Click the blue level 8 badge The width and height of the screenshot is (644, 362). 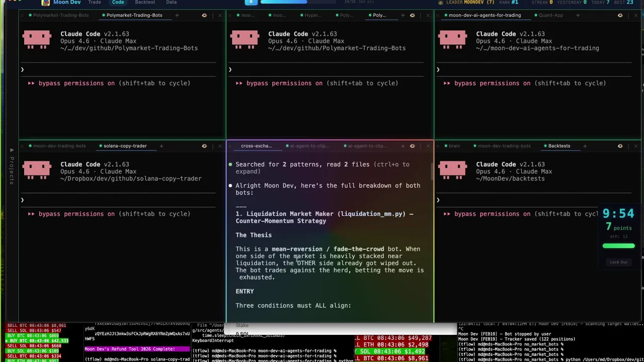251,2
